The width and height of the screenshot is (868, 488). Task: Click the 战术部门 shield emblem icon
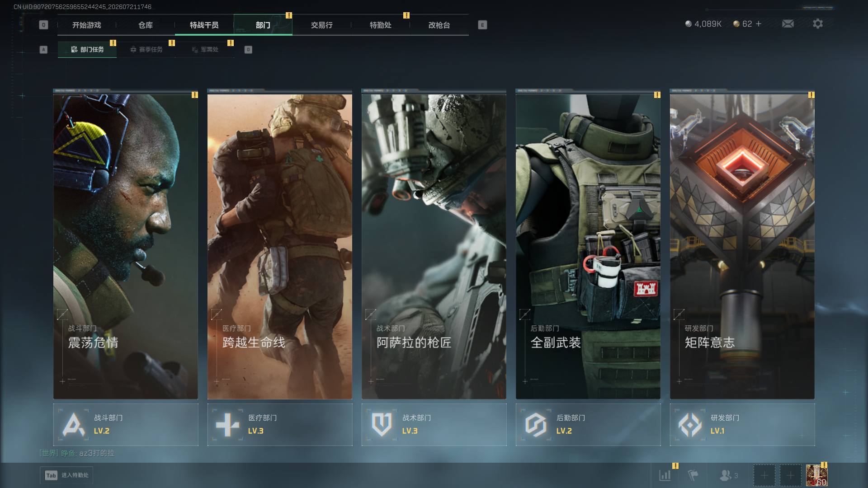(382, 425)
